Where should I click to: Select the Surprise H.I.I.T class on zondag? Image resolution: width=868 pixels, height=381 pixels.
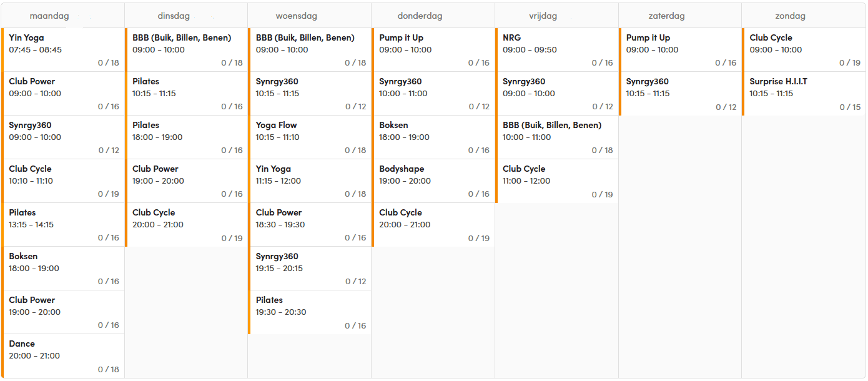point(804,93)
